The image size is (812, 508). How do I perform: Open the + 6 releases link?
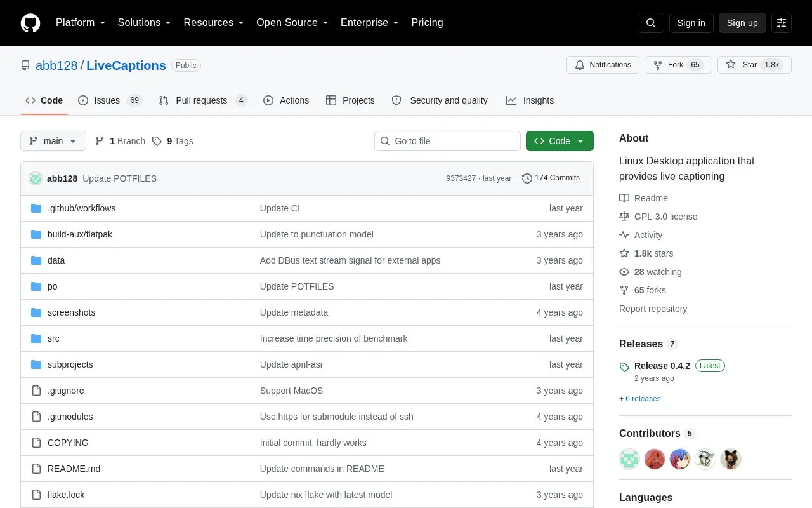[640, 399]
